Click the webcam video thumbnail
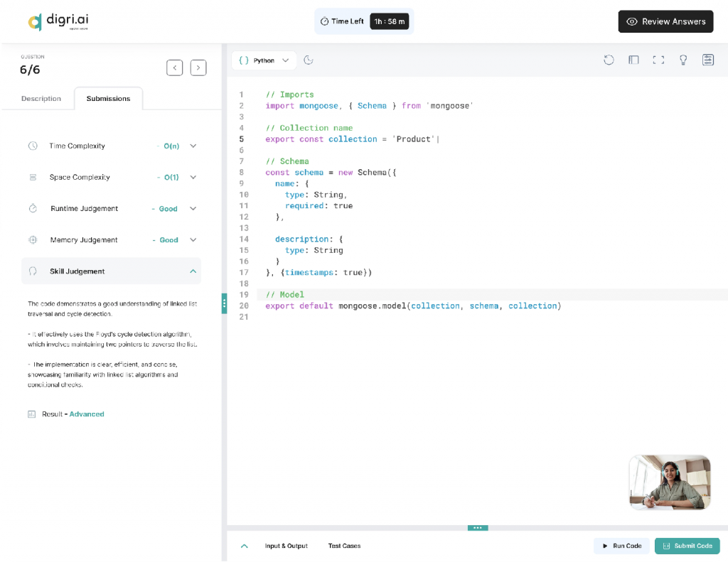The width and height of the screenshot is (728, 562). 670,482
